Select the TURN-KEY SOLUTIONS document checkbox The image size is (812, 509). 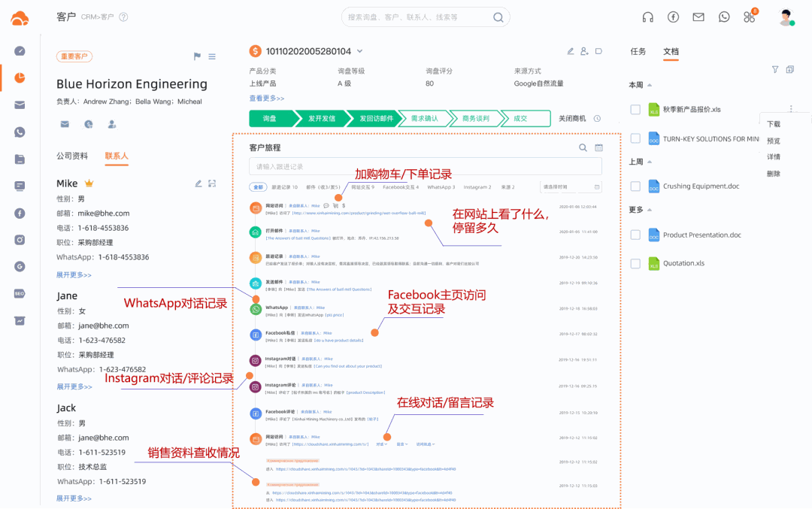tap(635, 139)
